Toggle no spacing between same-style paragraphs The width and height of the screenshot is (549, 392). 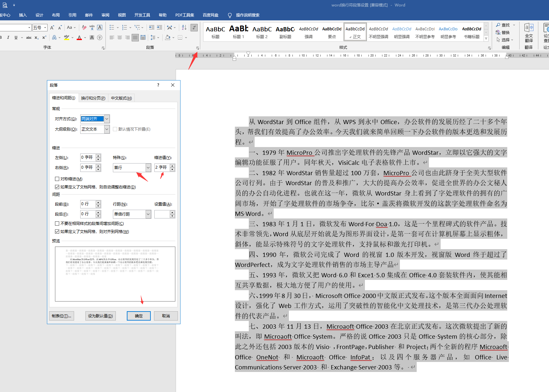(x=57, y=223)
